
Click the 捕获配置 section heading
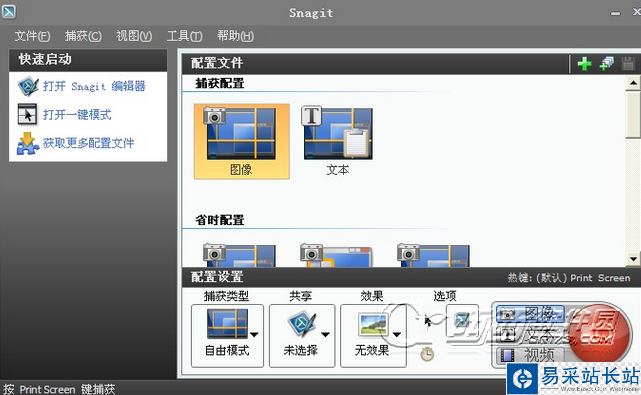[x=220, y=83]
